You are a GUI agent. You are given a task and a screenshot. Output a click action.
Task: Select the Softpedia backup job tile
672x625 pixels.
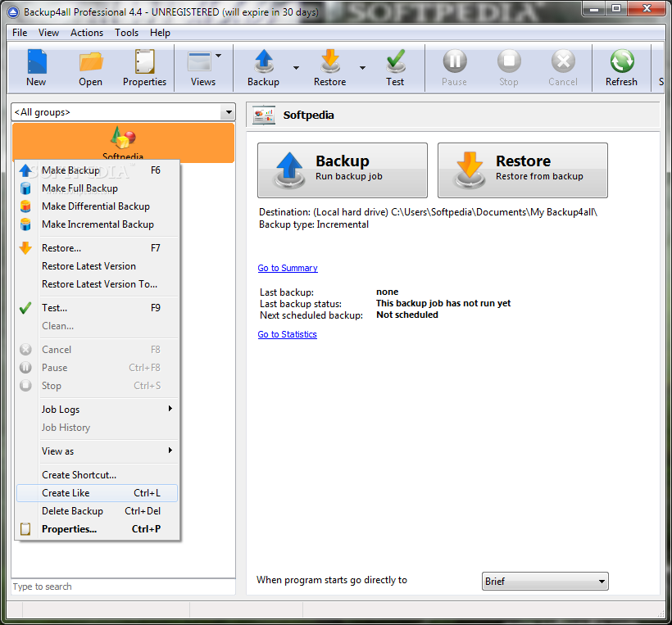click(124, 143)
